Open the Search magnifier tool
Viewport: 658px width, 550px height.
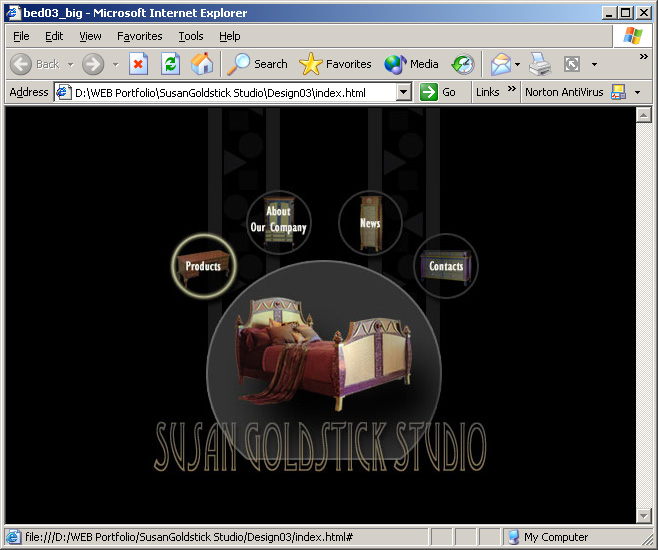coord(238,64)
